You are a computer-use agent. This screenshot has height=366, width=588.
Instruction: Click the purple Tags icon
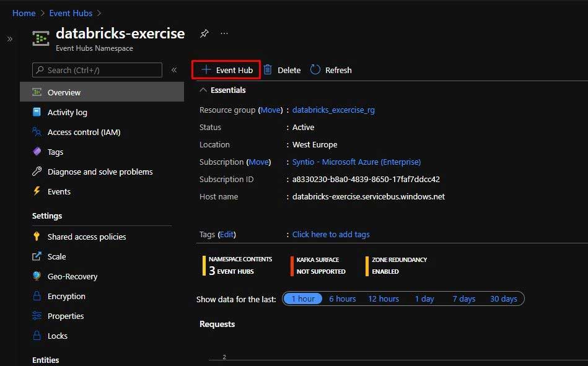[x=37, y=152]
